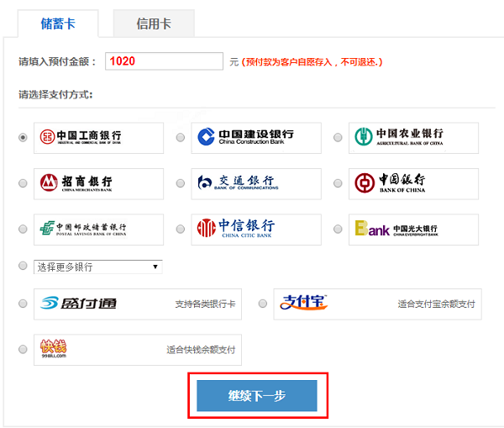Click the China Everbright Bank logo

pos(413,229)
